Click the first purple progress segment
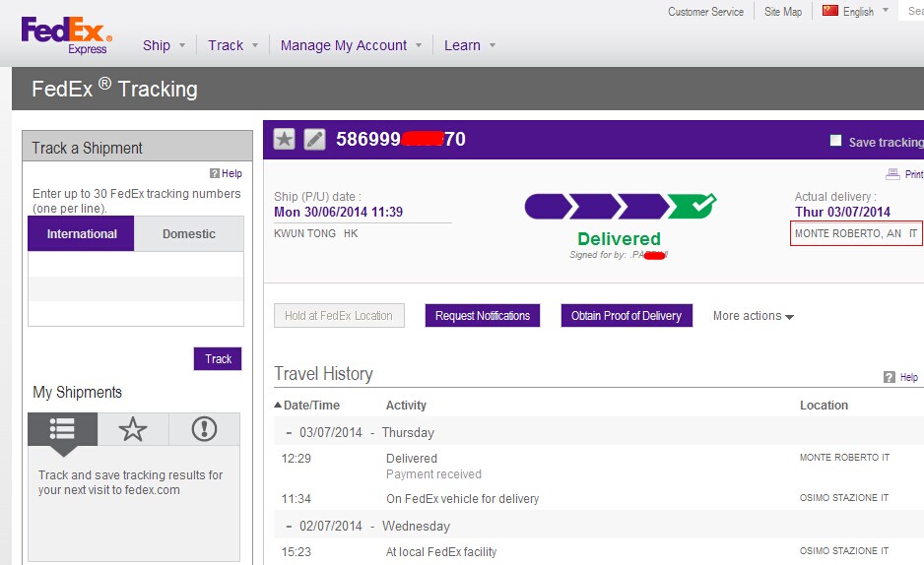Image resolution: width=924 pixels, height=565 pixels. pos(548,206)
